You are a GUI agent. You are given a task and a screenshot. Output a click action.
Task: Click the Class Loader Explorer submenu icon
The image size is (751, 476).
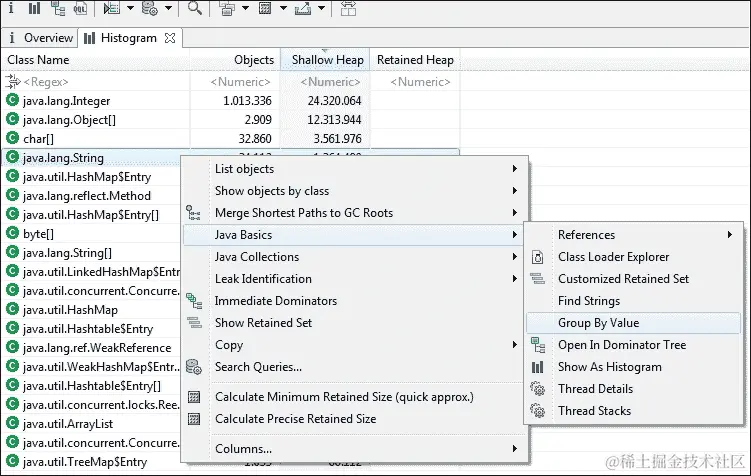[537, 257]
